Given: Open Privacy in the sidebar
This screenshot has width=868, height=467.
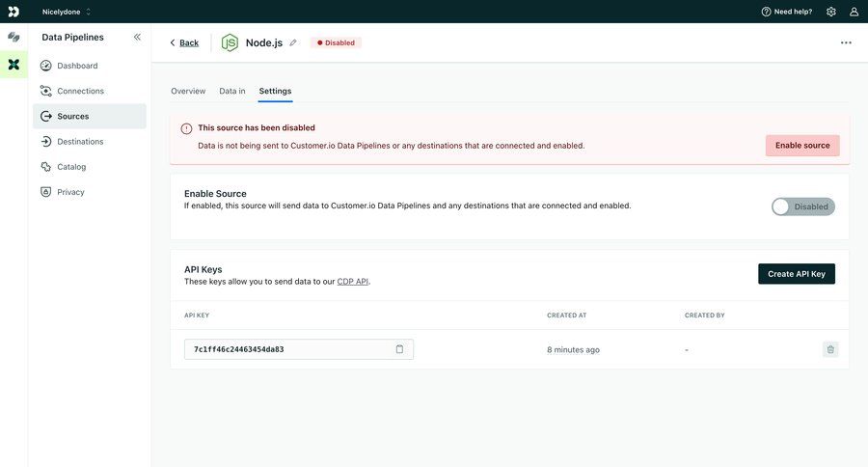Looking at the screenshot, I should click(90, 192).
